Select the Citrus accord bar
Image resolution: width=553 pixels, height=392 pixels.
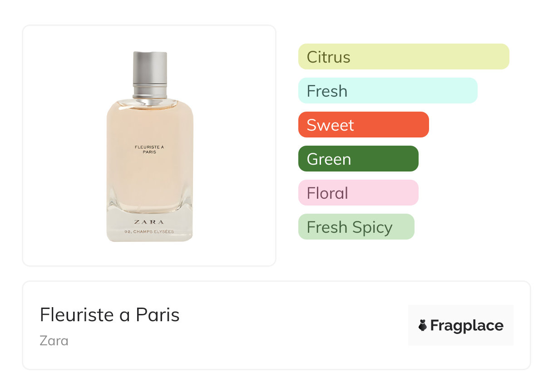tap(403, 57)
